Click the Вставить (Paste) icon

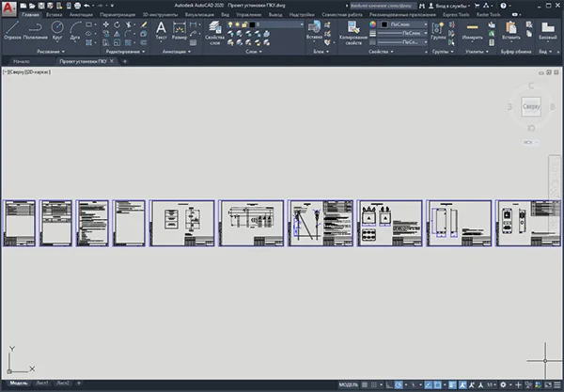click(510, 30)
